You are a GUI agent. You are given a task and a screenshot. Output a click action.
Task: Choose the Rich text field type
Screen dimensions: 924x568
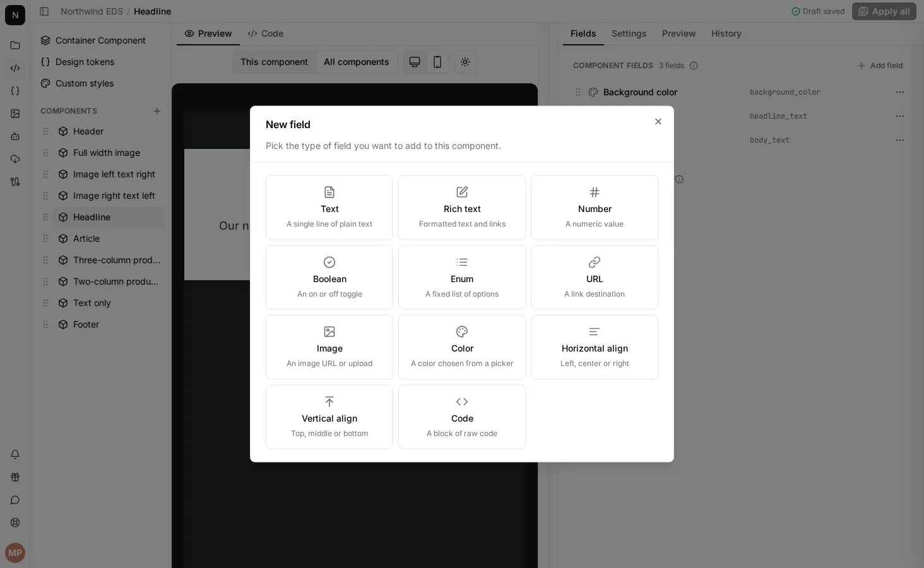pyautogui.click(x=462, y=208)
